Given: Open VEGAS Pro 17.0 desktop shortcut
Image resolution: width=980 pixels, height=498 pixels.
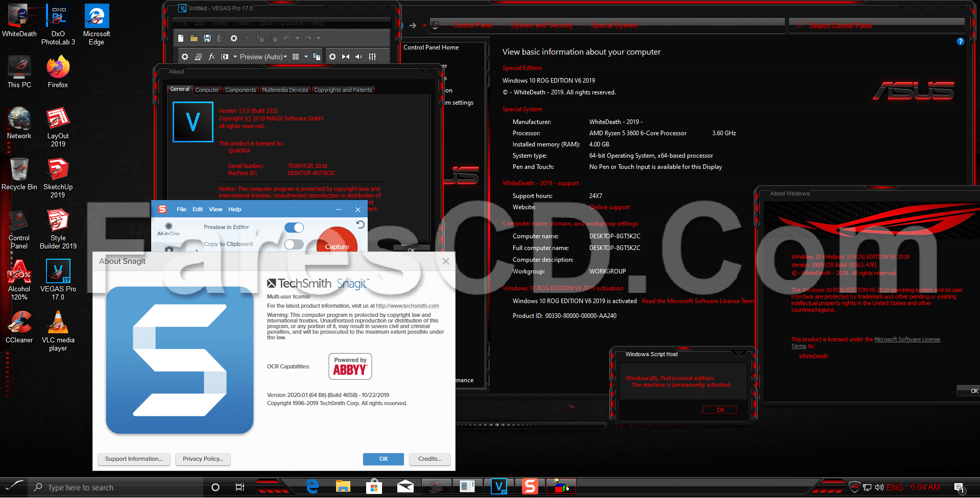Looking at the screenshot, I should coord(58,280).
